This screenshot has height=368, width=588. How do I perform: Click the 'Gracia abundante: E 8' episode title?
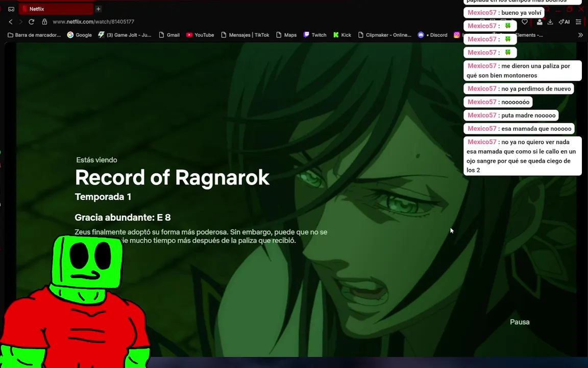(x=122, y=217)
